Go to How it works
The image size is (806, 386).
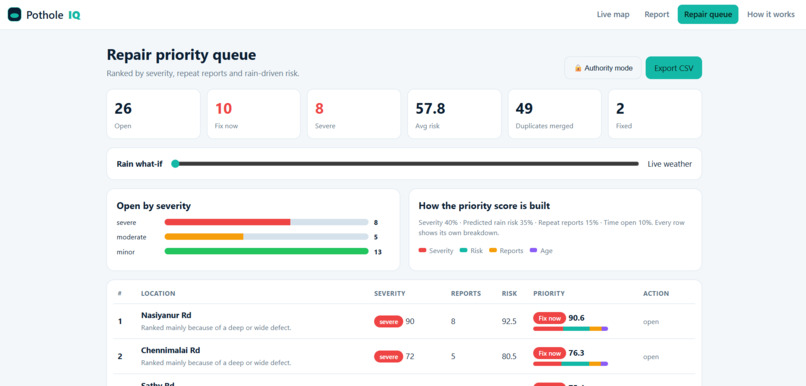coord(771,14)
